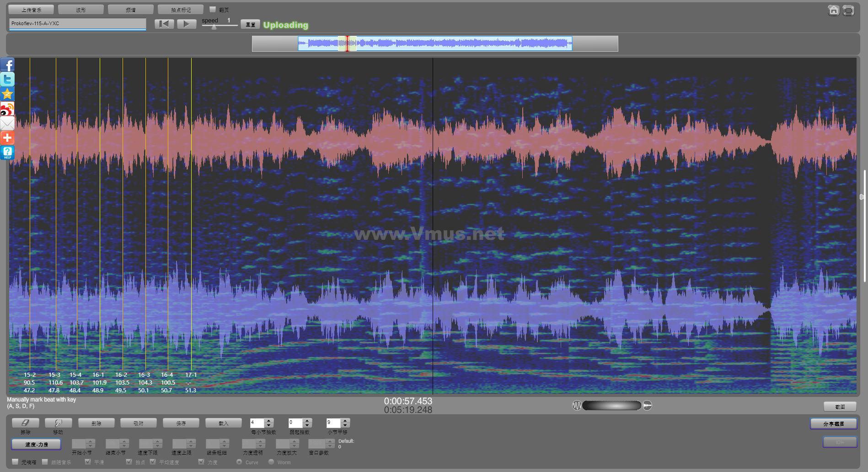868x472 pixels.
Task: Click the file name field Prokofiev-115-A-YXC
Action: [x=77, y=24]
